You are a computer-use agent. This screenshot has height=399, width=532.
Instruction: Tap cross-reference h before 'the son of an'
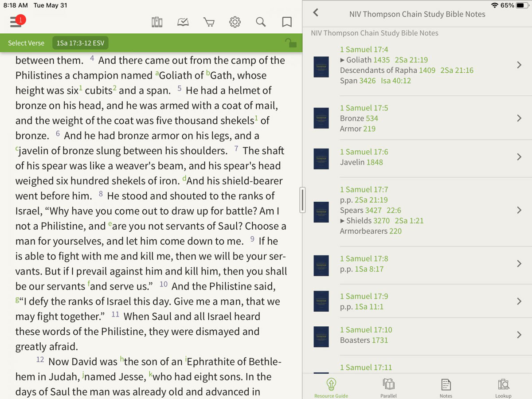(122, 359)
